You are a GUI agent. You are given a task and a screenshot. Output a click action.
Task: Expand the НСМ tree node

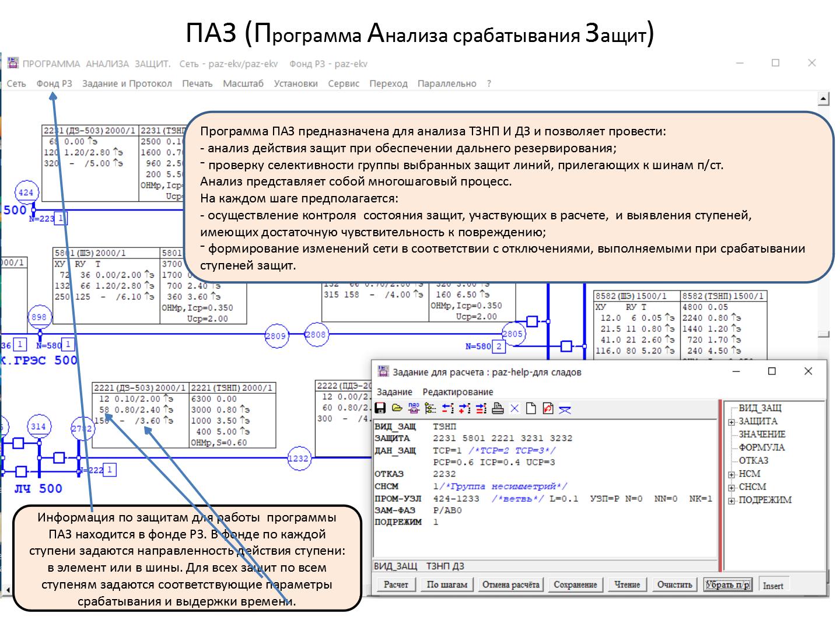(x=731, y=474)
